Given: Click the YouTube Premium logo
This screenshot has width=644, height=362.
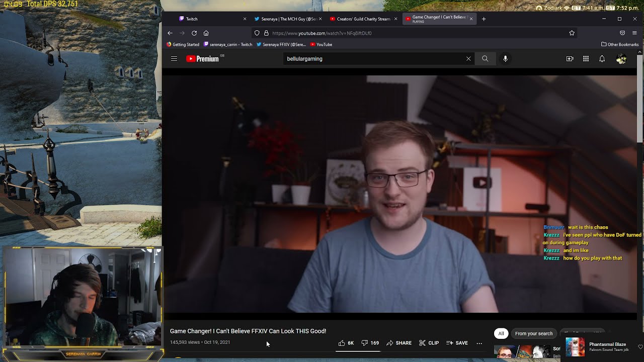Looking at the screenshot, I should pyautogui.click(x=204, y=59).
